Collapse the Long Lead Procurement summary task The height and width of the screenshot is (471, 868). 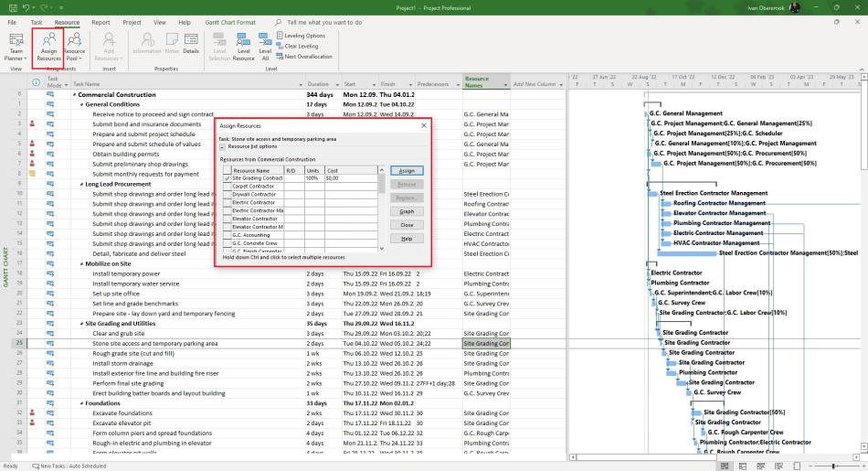tap(82, 185)
